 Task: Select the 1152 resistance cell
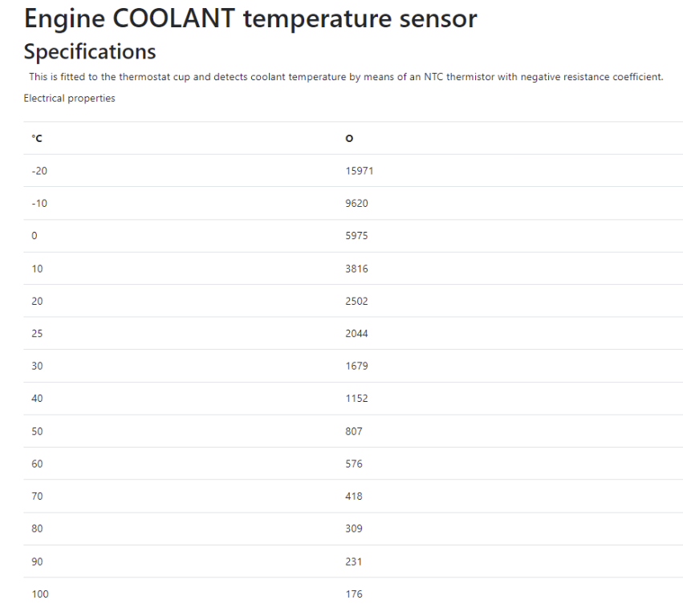tap(356, 399)
